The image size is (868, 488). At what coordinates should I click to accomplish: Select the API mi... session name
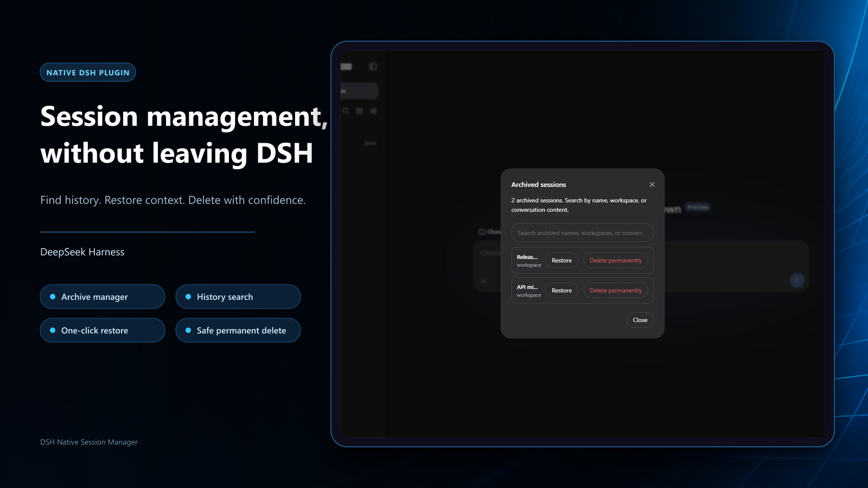coord(527,287)
